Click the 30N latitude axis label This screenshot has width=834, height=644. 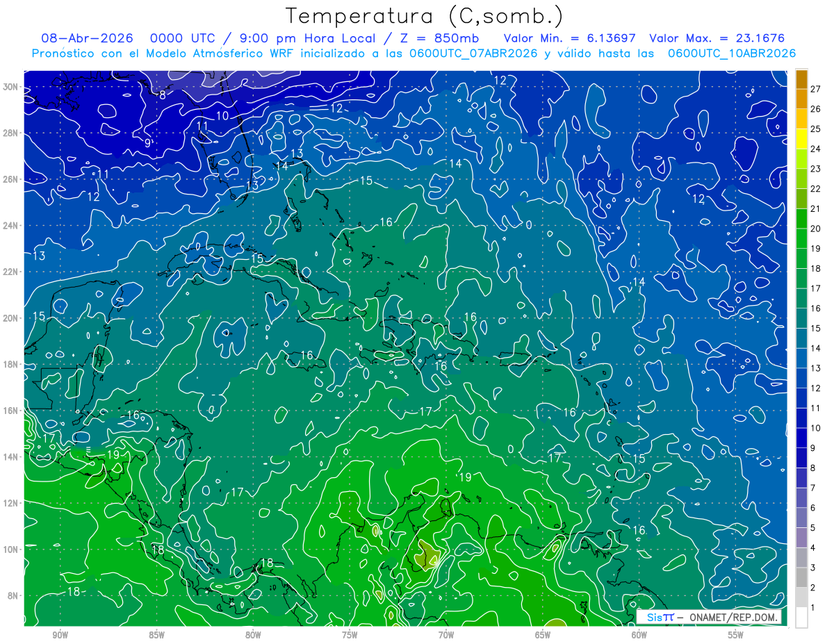11,87
